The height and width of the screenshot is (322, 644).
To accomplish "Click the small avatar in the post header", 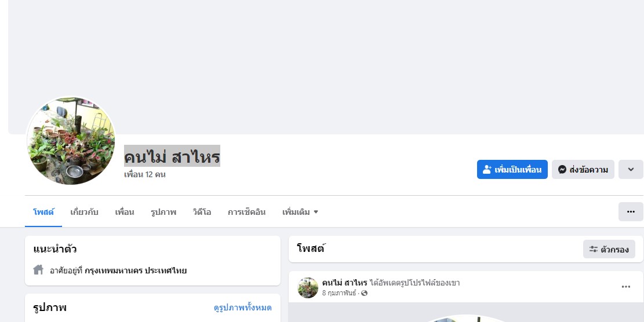I will (308, 288).
